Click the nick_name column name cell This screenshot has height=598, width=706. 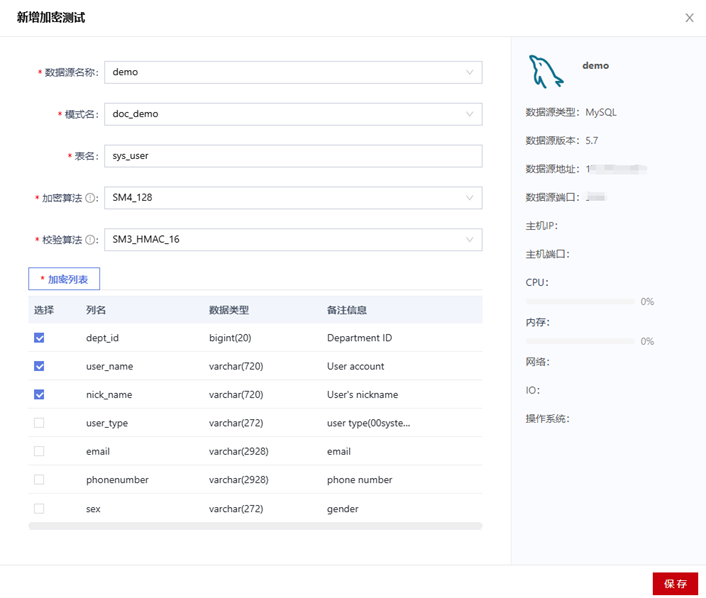[109, 394]
